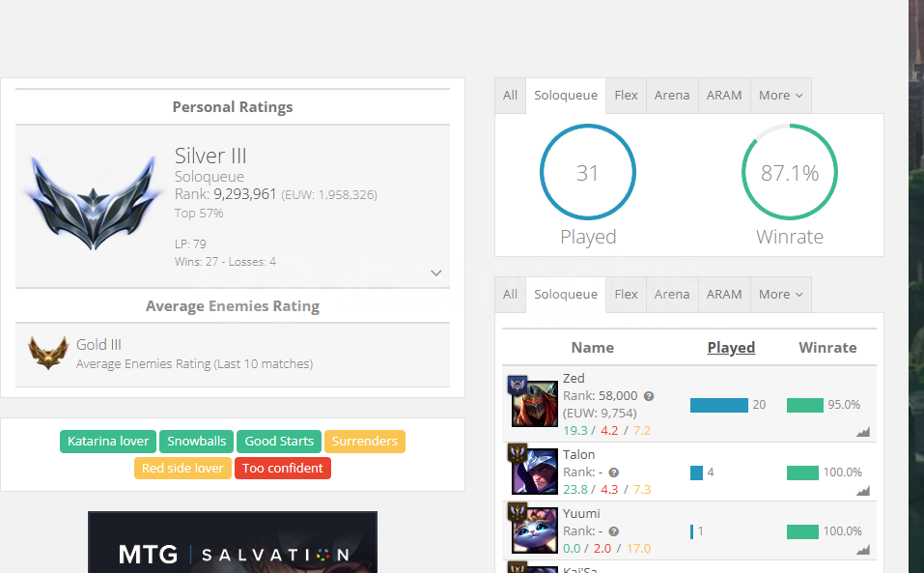This screenshot has height=573, width=924.
Task: Click Talon's green 100.0% winrate bar
Action: (x=802, y=473)
